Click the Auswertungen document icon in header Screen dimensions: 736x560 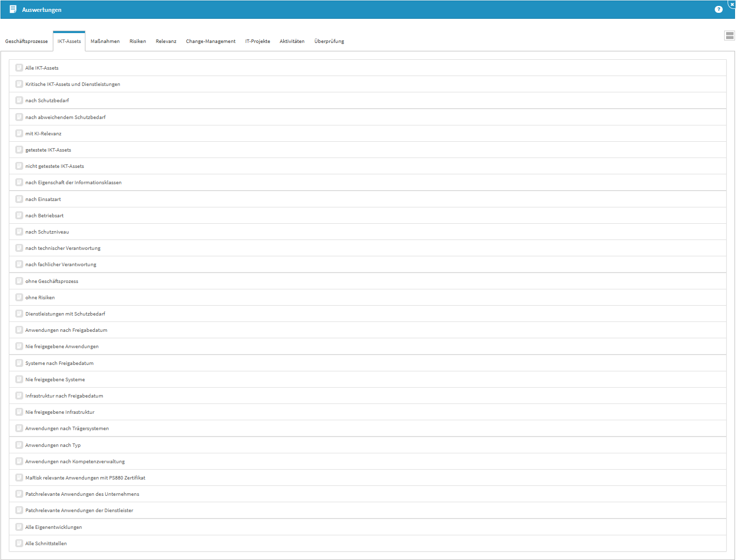(x=13, y=9)
